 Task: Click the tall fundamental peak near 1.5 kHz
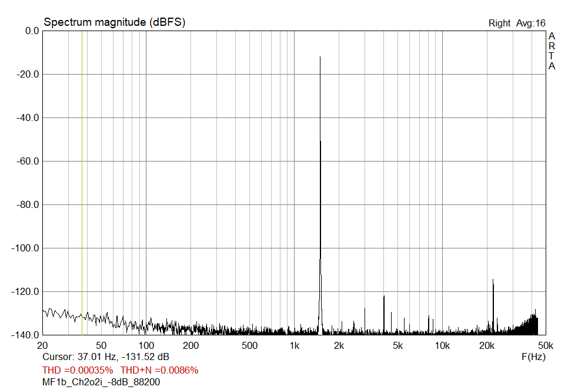point(320,195)
